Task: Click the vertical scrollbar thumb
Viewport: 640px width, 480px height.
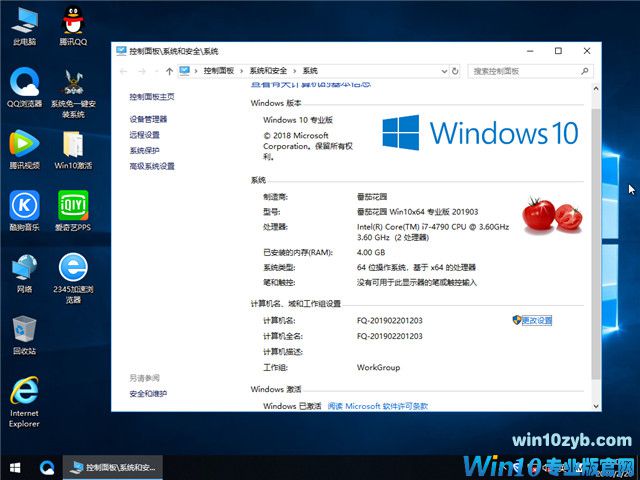Action: click(596, 244)
